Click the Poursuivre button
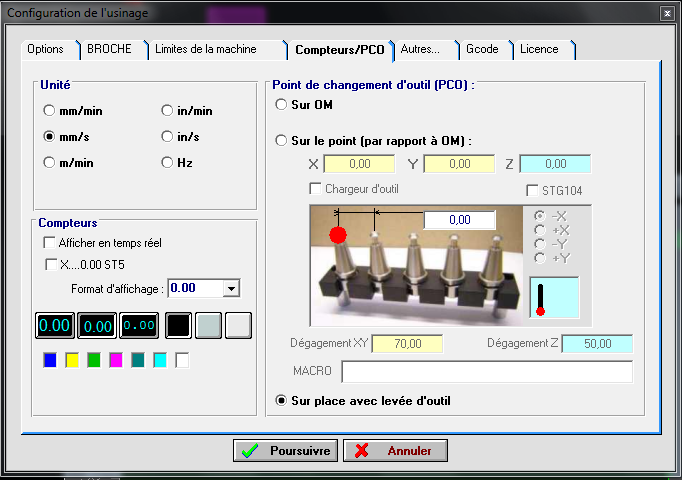682x480 pixels. point(285,451)
